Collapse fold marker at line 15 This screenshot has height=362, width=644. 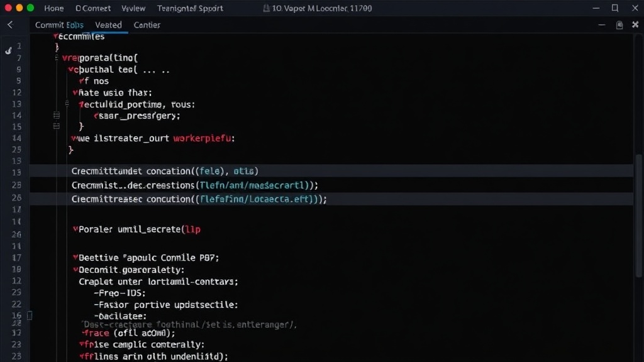tap(57, 126)
